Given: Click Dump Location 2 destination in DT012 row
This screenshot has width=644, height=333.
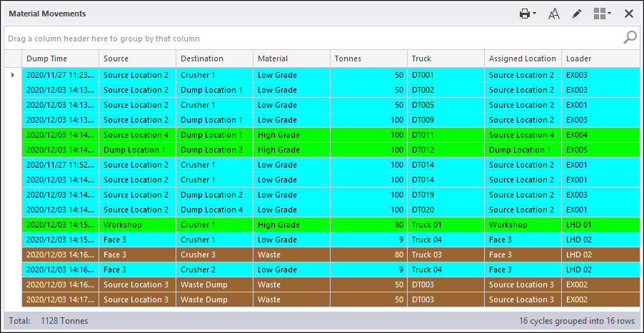Looking at the screenshot, I should coord(214,150).
